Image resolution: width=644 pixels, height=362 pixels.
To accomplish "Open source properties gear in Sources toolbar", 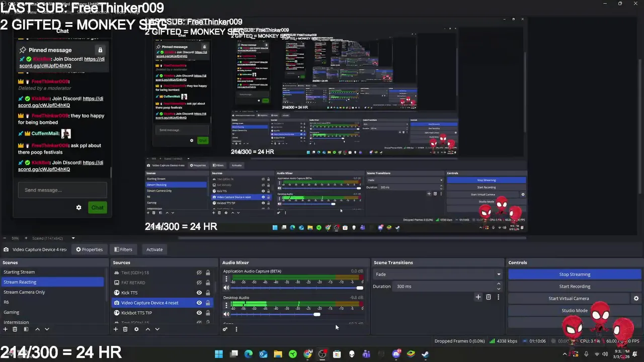I will 136,329.
